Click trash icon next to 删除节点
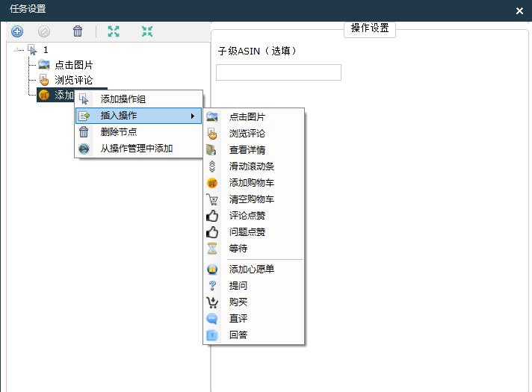 pos(84,132)
